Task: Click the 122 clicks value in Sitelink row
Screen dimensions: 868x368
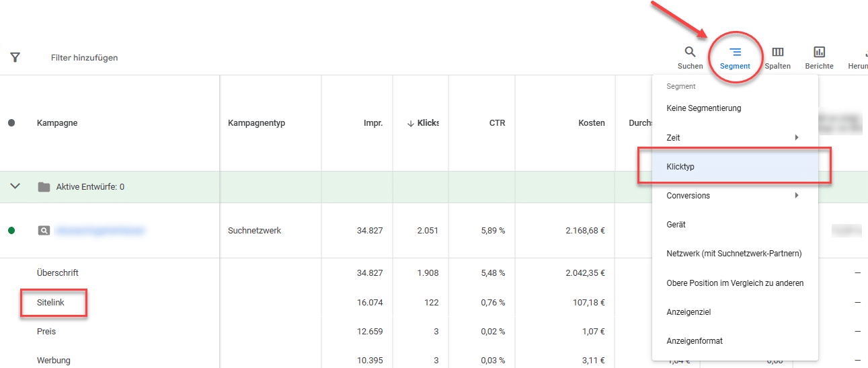Action: (x=431, y=303)
